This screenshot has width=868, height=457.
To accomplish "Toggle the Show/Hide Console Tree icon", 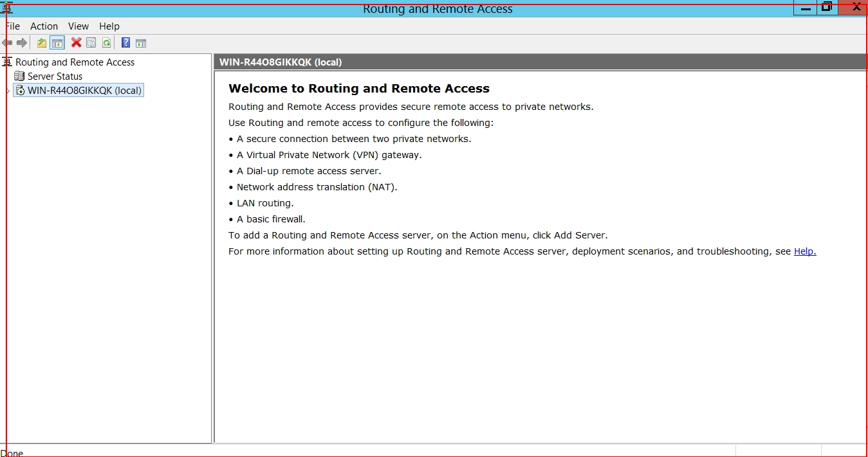I will 57,43.
